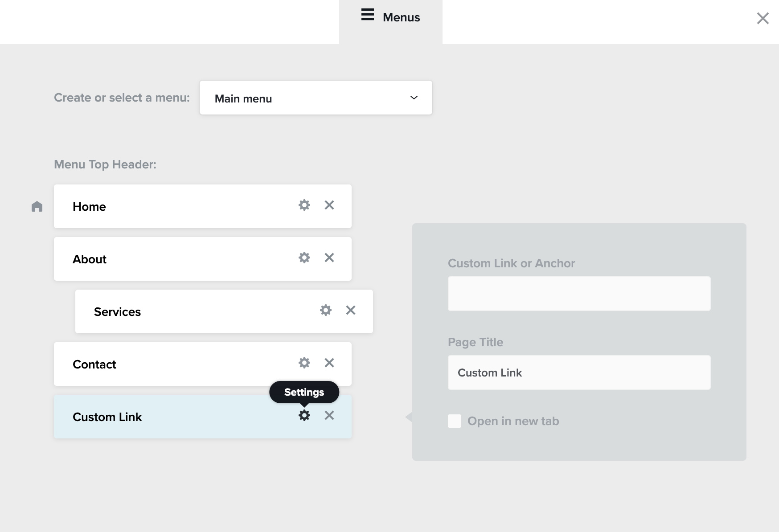
Task: Open settings for the Home menu item
Action: point(304,205)
